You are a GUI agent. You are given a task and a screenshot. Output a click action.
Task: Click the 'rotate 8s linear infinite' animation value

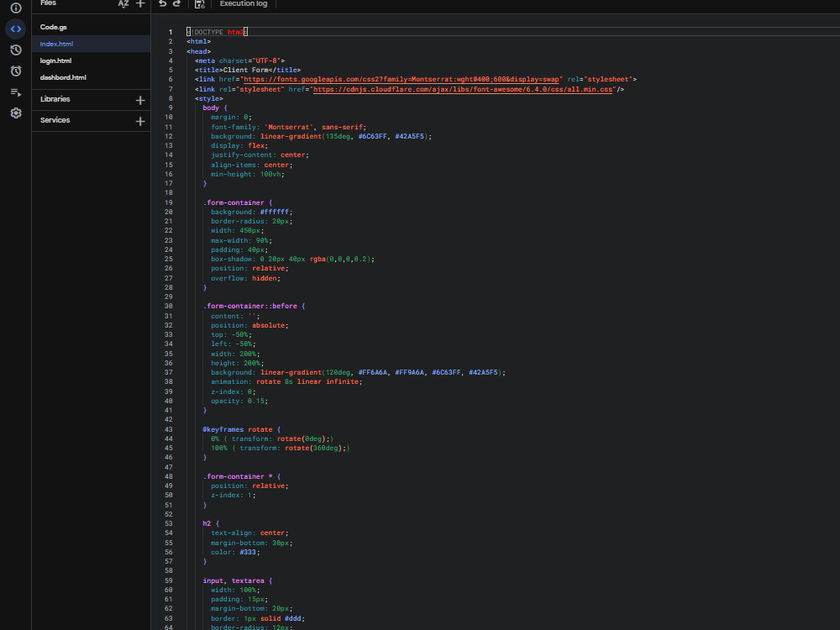pyautogui.click(x=307, y=381)
